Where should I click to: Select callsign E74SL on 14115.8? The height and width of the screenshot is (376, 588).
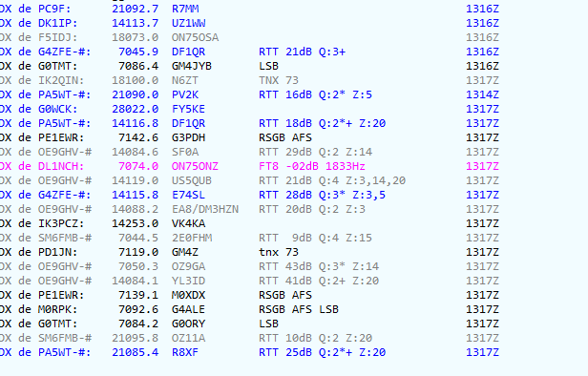pos(188,195)
